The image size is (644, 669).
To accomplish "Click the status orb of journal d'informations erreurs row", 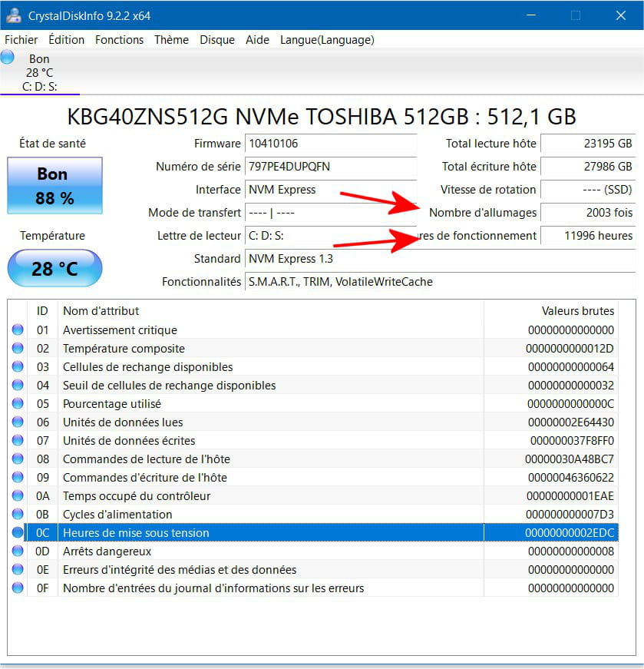I will pos(18,588).
